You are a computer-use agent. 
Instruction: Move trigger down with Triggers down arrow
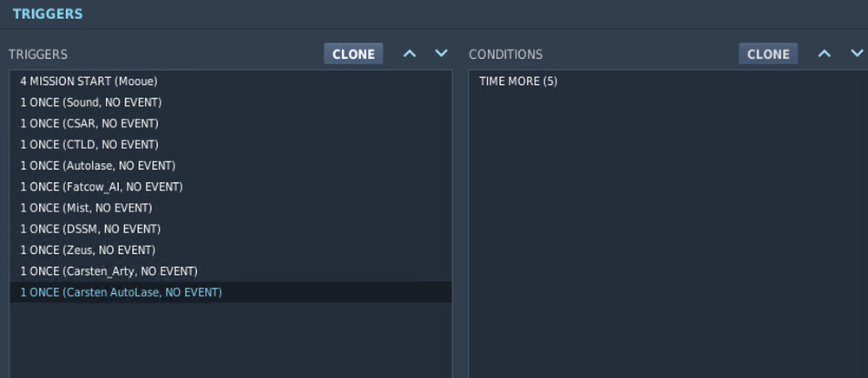point(441,54)
